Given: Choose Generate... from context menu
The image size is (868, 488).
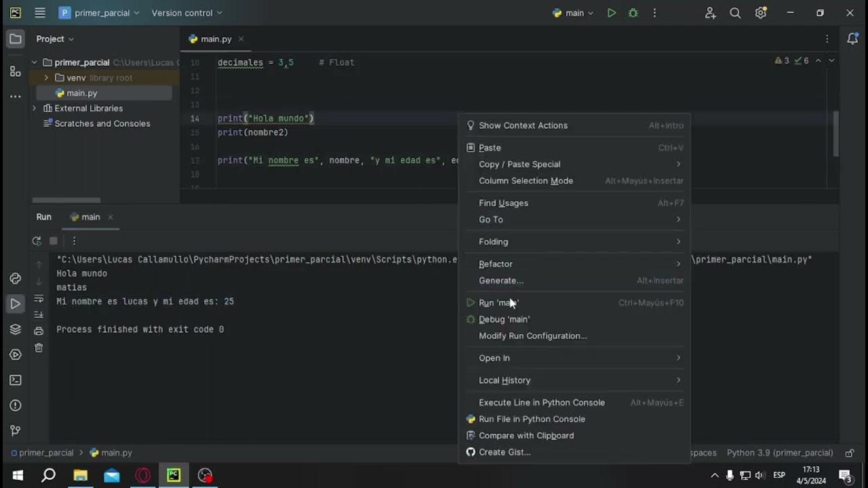Looking at the screenshot, I should click(574, 281).
